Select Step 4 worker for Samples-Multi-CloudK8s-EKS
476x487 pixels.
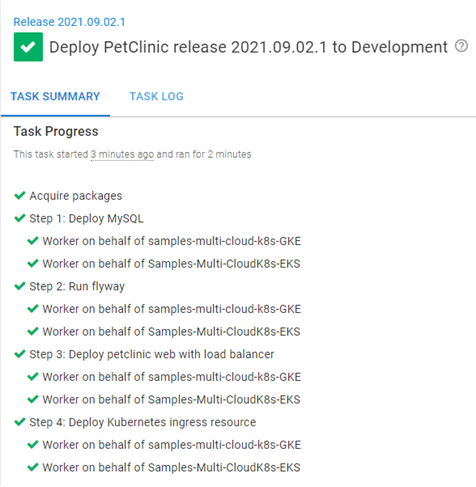tap(171, 467)
